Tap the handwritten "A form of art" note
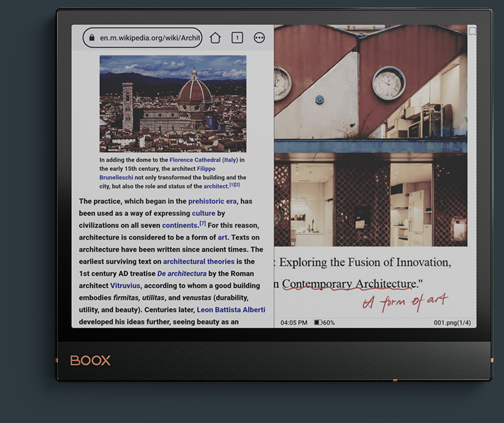 [x=405, y=302]
